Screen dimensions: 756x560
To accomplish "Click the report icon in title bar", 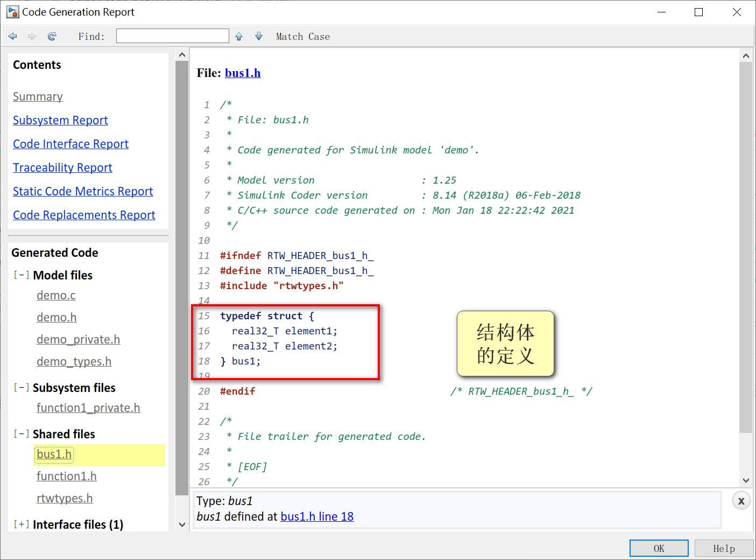I will [x=12, y=11].
